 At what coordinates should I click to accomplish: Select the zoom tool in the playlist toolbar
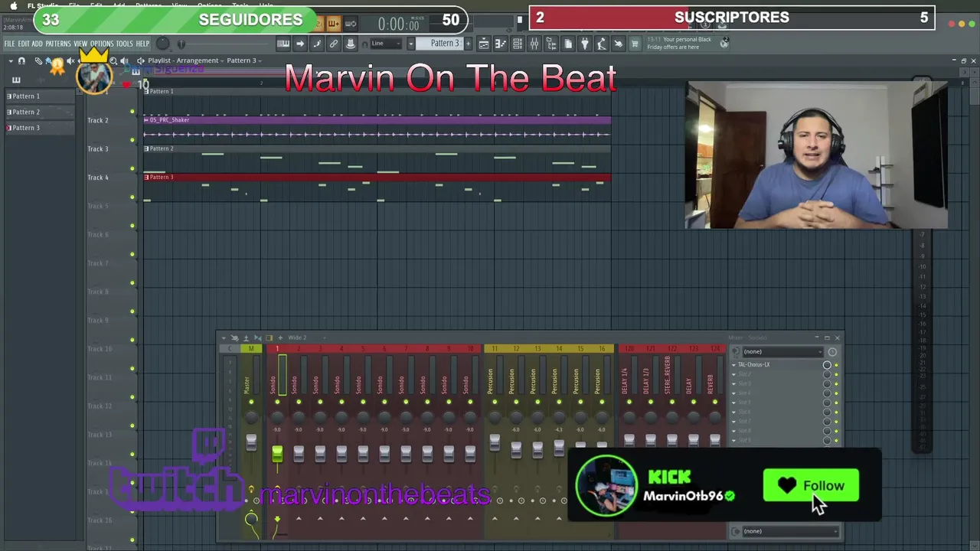(x=113, y=60)
